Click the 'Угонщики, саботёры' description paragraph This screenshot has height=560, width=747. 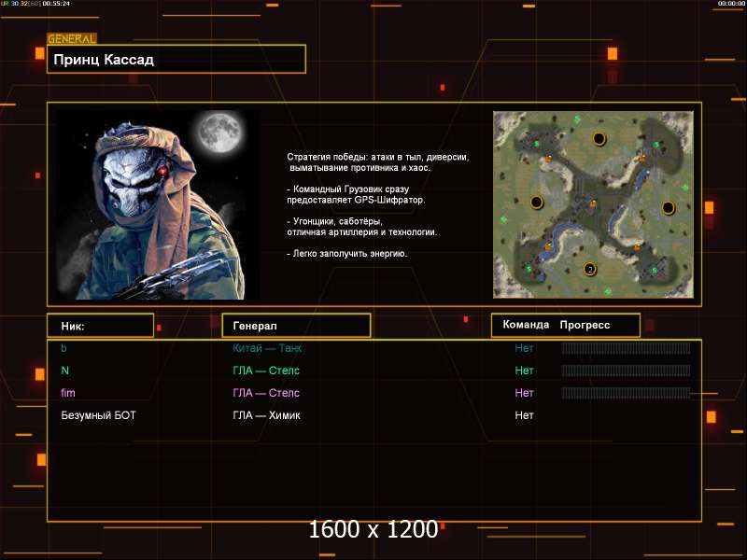pyautogui.click(x=361, y=227)
